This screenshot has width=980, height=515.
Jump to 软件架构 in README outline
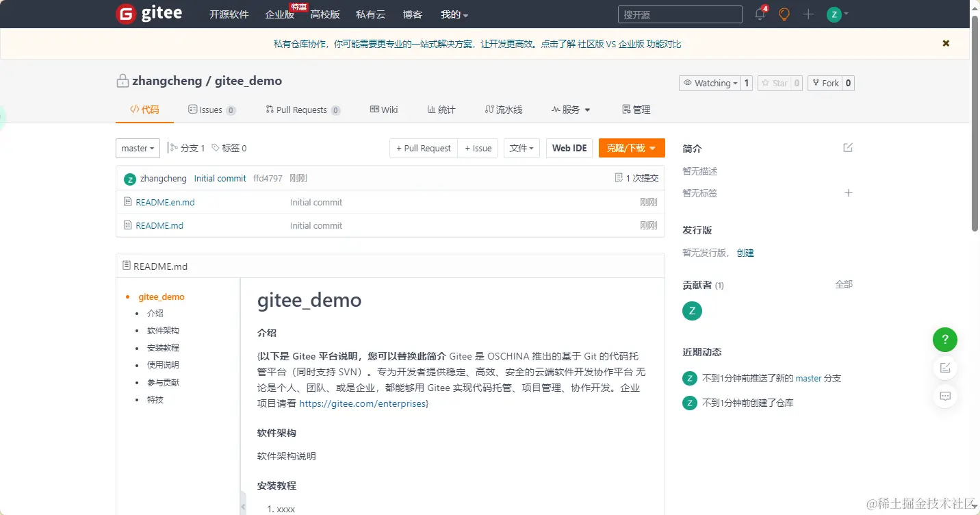tap(163, 331)
